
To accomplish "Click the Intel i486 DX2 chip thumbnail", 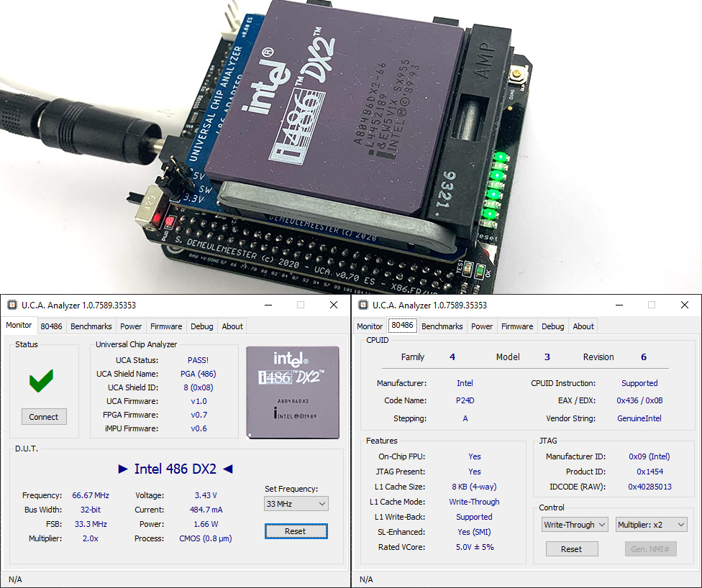I will (x=293, y=392).
